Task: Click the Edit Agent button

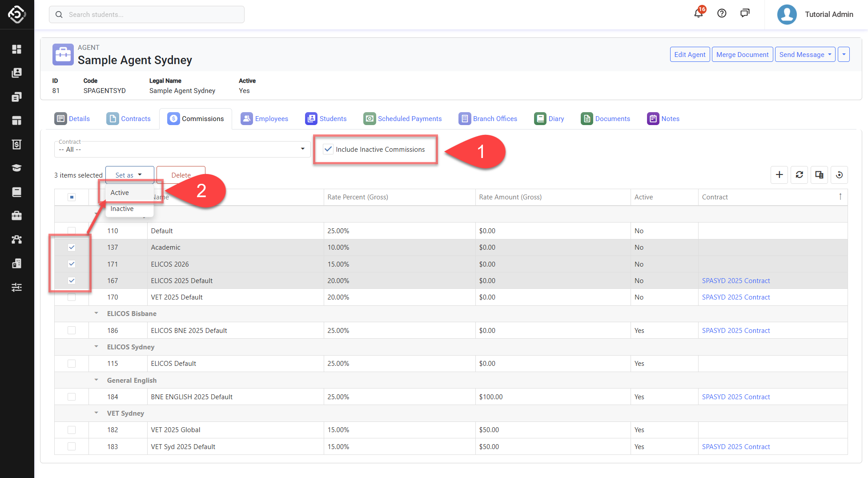Action: coord(690,54)
